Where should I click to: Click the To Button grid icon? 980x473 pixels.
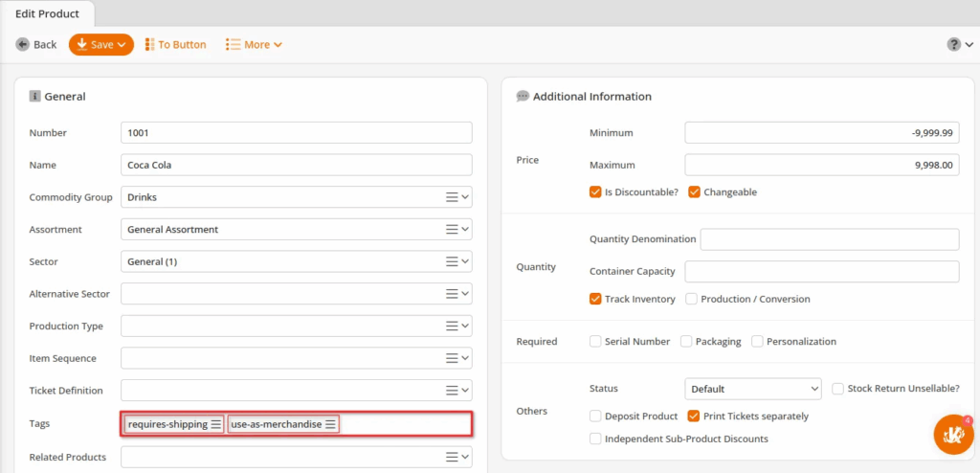pyautogui.click(x=150, y=45)
